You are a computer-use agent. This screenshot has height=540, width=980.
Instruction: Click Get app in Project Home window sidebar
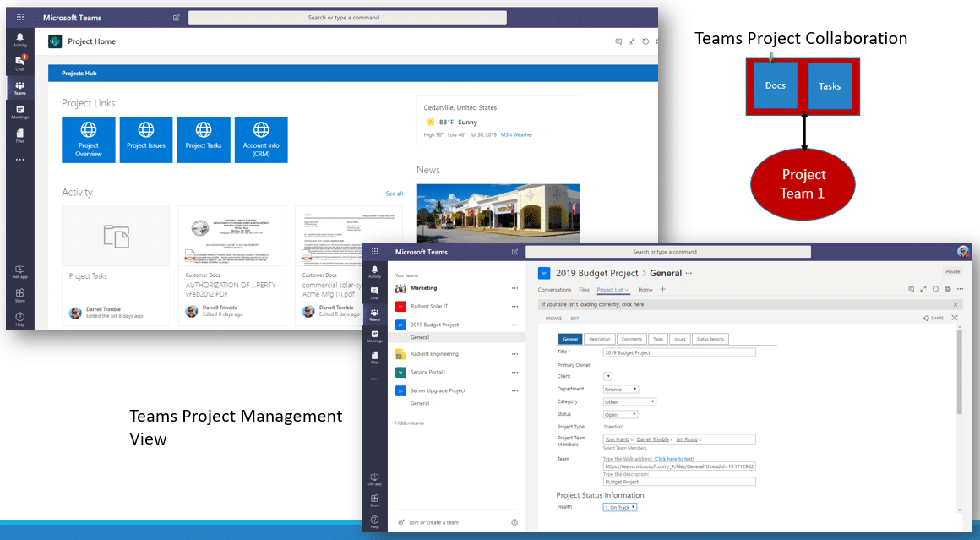(x=20, y=272)
